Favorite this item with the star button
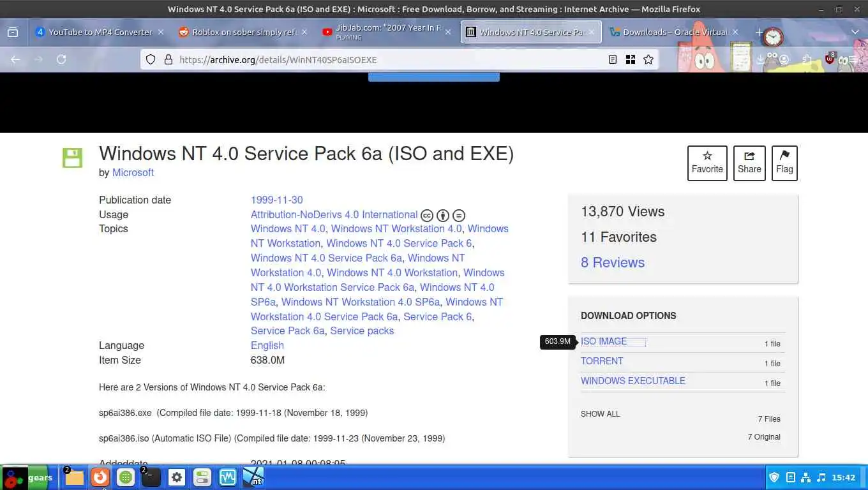The image size is (868, 490). 707,163
